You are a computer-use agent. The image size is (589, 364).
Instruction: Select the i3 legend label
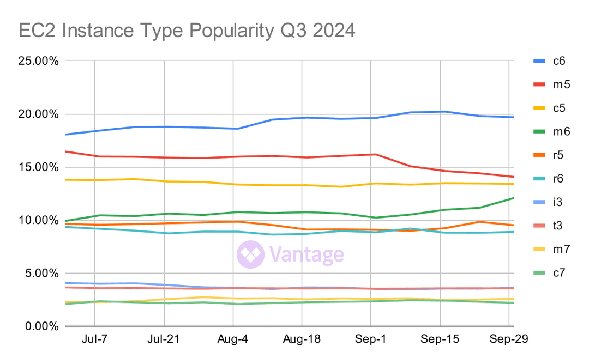557,203
